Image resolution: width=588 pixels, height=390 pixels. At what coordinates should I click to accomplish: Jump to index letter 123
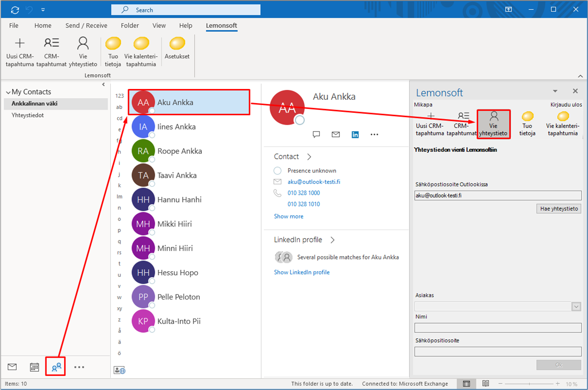coord(119,96)
